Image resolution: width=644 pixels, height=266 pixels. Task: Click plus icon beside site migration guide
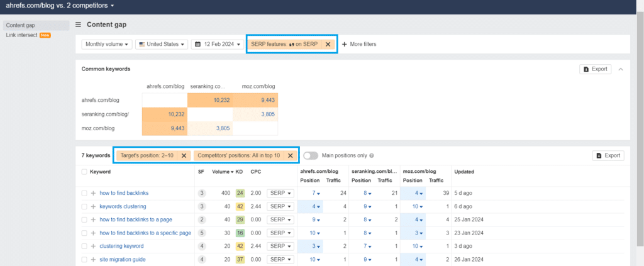[x=93, y=260]
